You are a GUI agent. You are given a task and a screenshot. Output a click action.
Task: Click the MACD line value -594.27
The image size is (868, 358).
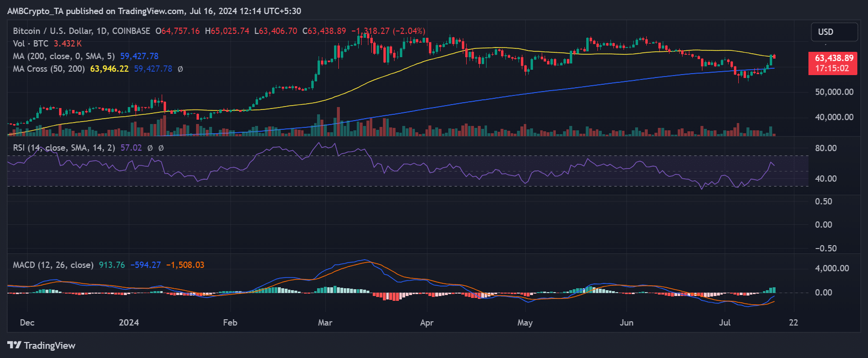(x=146, y=265)
